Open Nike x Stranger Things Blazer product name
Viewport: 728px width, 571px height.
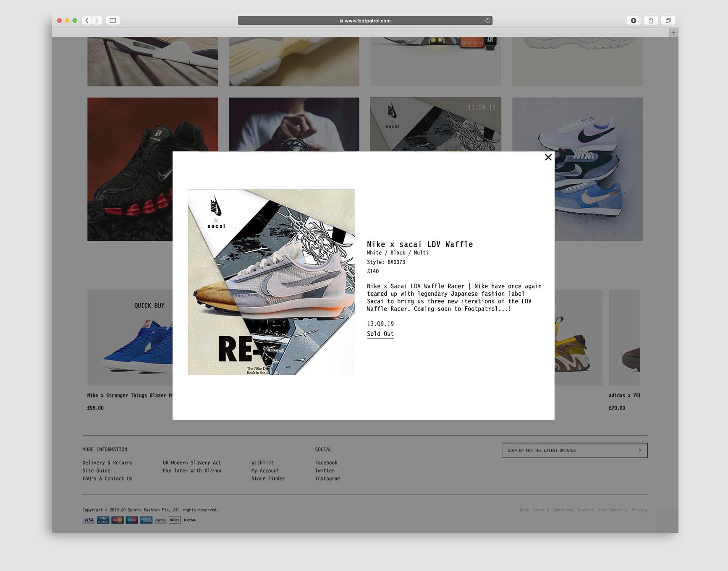(x=130, y=396)
